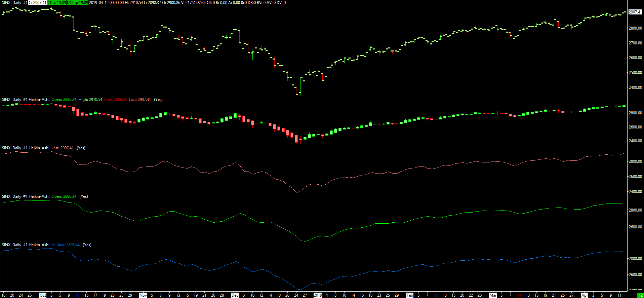Click the "O: 2900.86" open value in header
This screenshot has width=644, height=298.
click(171, 3)
